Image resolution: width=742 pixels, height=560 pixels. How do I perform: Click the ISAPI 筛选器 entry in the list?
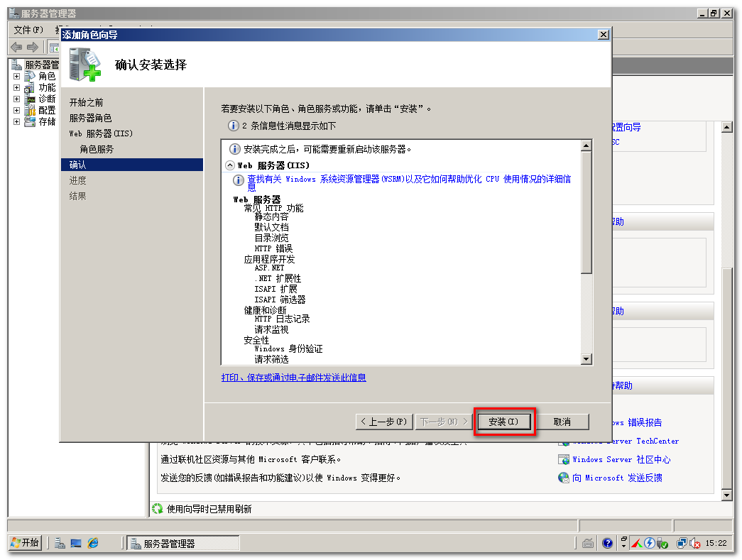pyautogui.click(x=280, y=300)
